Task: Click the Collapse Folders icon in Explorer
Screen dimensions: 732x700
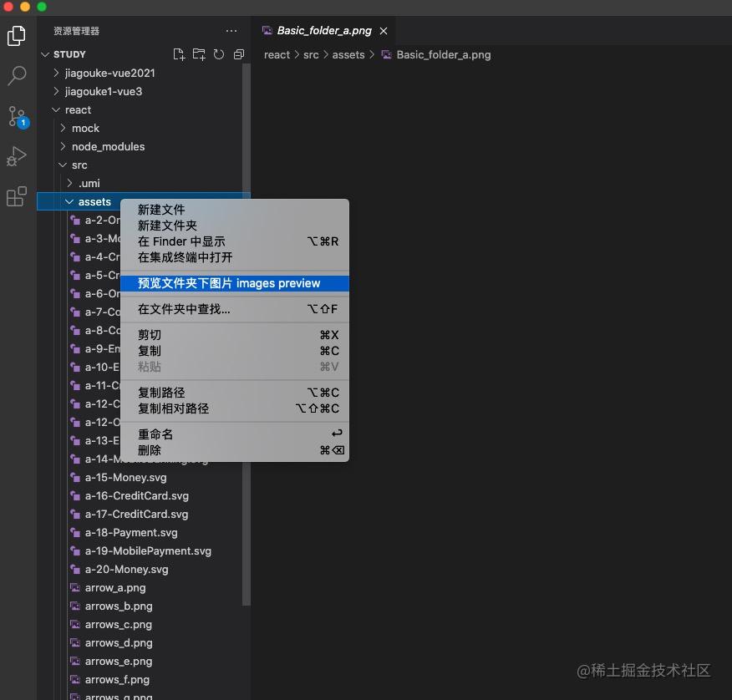Action: (x=239, y=53)
